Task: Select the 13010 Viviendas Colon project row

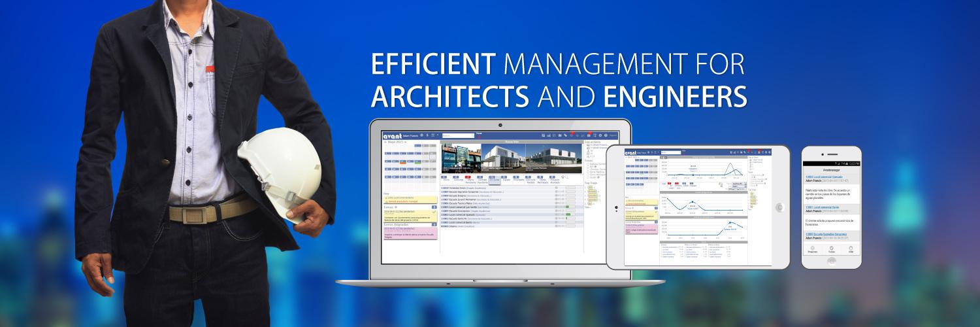Action: 512,188
